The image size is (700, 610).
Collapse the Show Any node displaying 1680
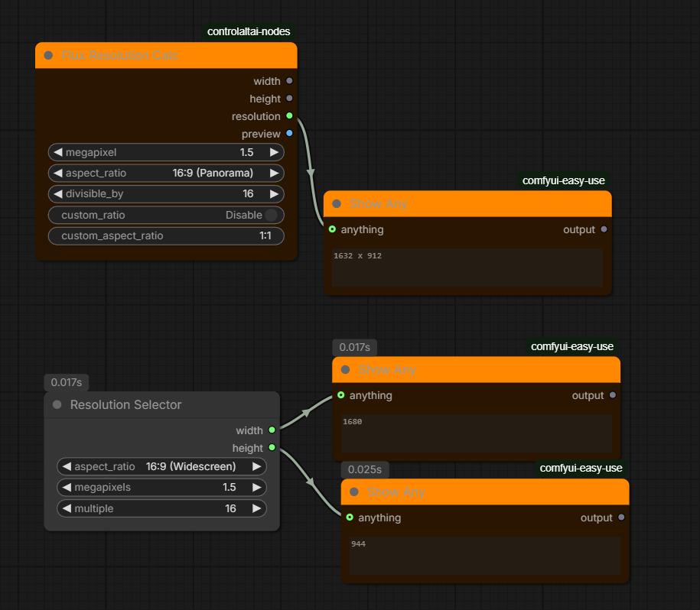[x=345, y=370]
